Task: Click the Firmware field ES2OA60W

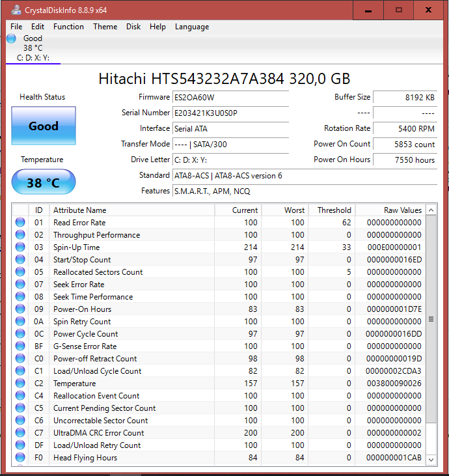Action: click(x=230, y=97)
